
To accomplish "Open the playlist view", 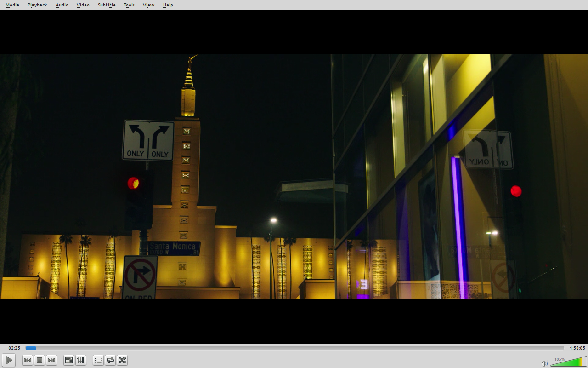I will (98, 360).
